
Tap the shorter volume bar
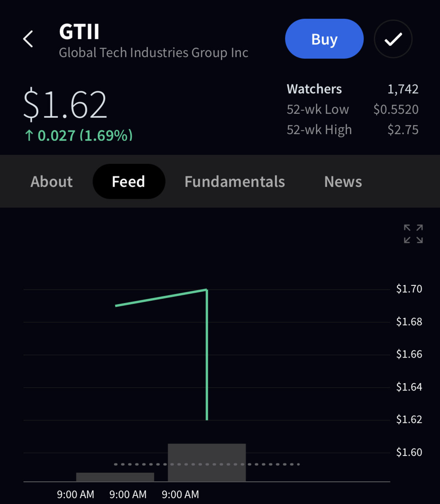click(x=115, y=477)
